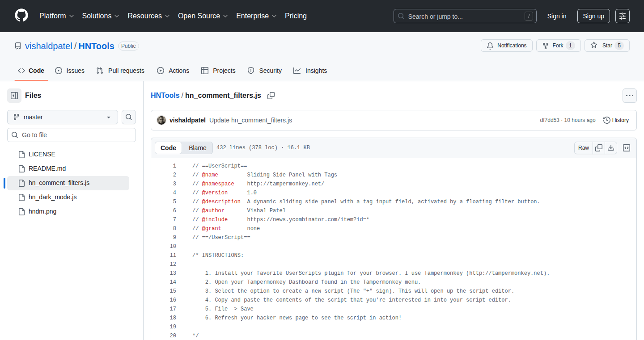Click vishaldpatel's avatar in commit bar
Screen dimensions: 644x340
click(x=161, y=120)
